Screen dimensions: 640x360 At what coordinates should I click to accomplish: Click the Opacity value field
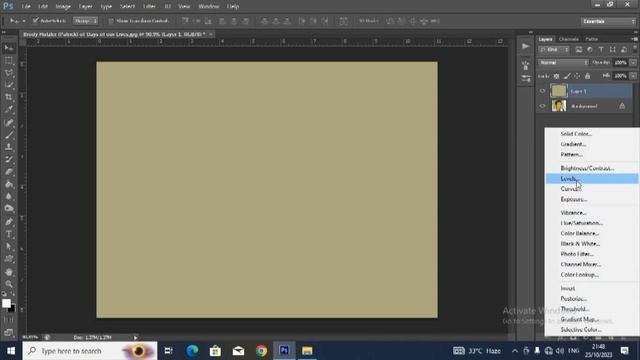(x=620, y=63)
